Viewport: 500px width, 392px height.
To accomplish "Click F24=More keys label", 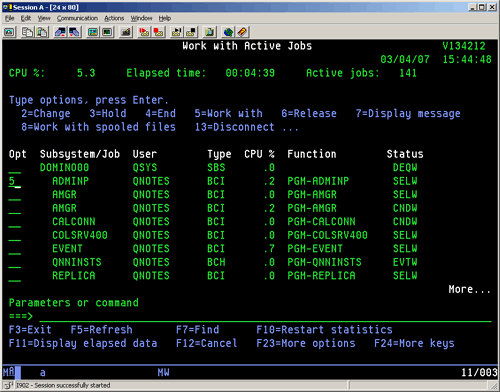I will tap(414, 343).
